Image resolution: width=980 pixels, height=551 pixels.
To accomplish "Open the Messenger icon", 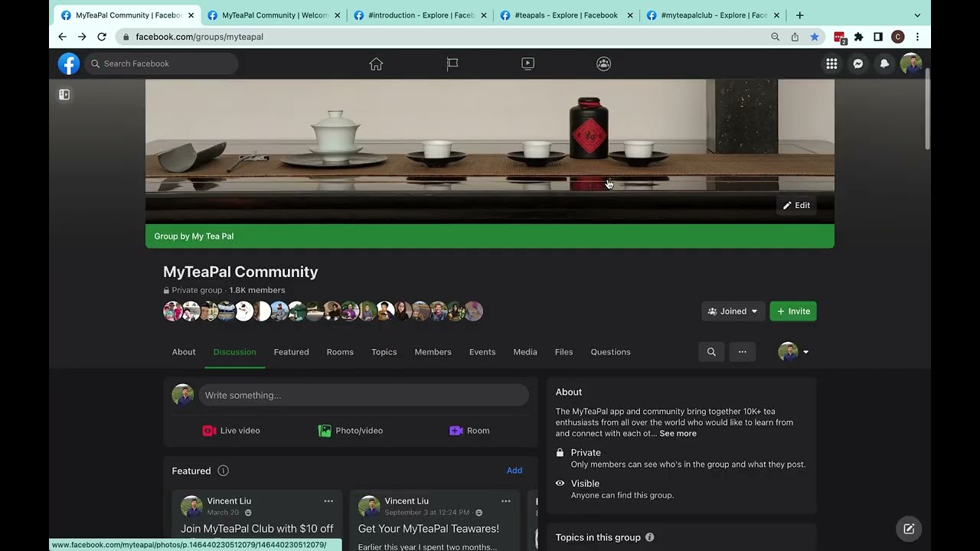I will (x=858, y=64).
